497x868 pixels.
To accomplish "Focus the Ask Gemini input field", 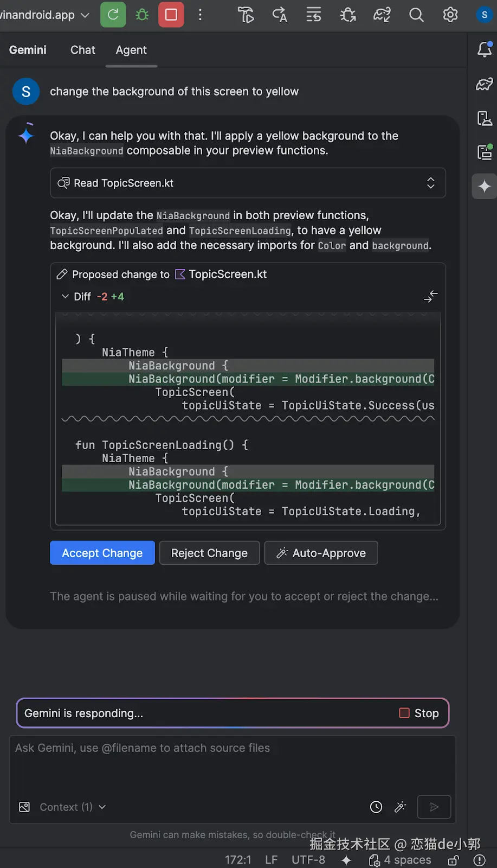I will pyautogui.click(x=232, y=765).
